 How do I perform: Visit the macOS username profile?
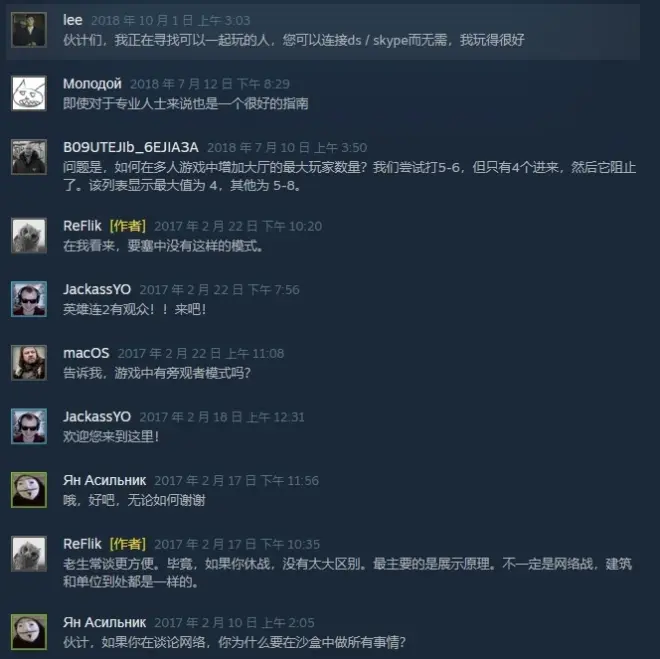[86, 353]
